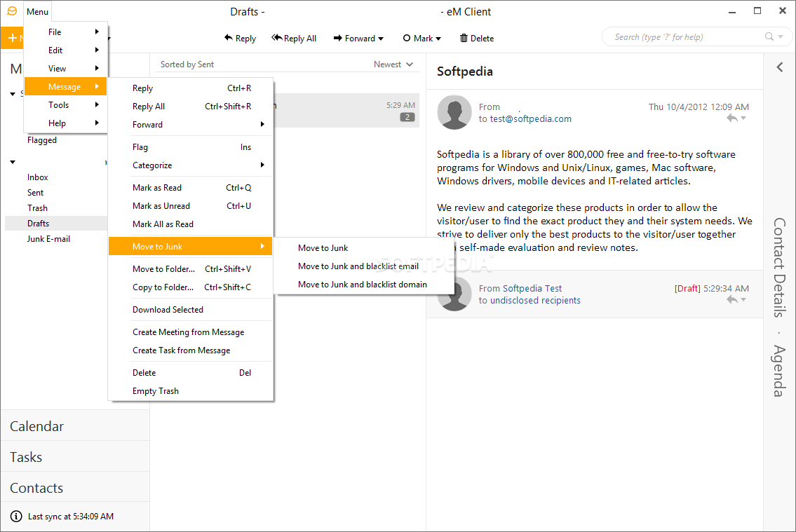Image resolution: width=796 pixels, height=532 pixels.
Task: Choose Mark All as Read
Action: (191, 224)
